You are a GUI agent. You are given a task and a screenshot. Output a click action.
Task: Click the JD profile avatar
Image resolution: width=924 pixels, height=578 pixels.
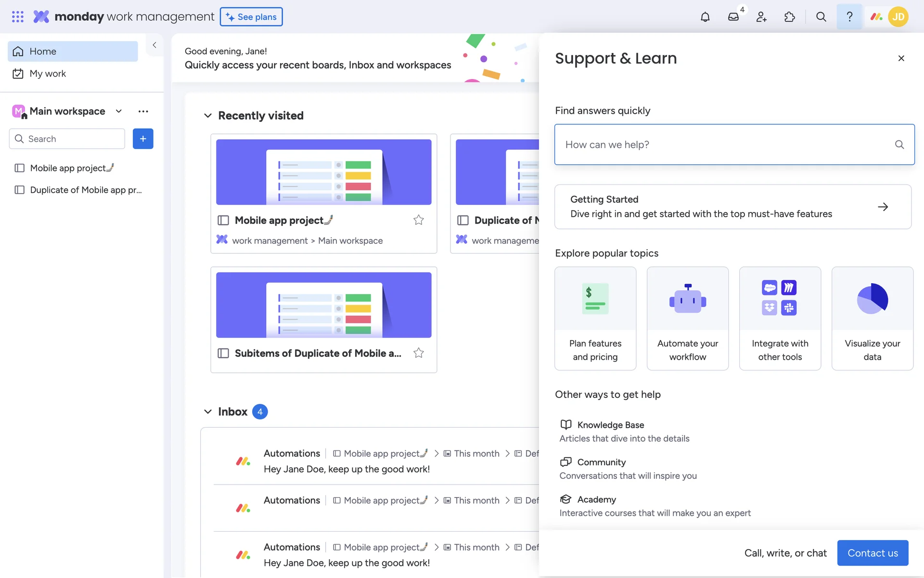pyautogui.click(x=898, y=17)
